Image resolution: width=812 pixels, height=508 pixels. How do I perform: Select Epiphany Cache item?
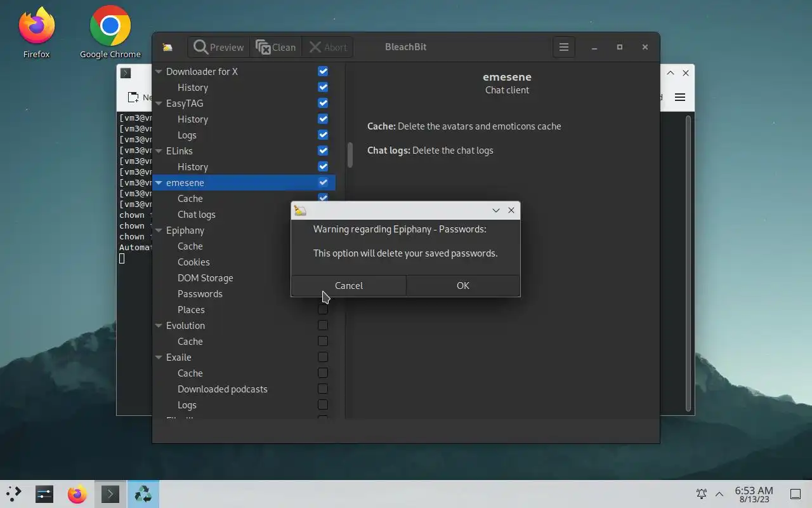(190, 246)
